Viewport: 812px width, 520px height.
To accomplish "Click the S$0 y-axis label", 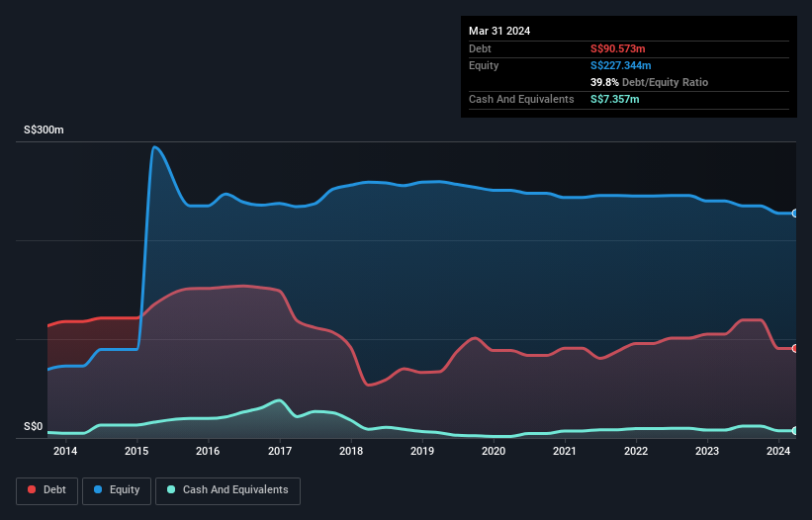I will click(34, 427).
